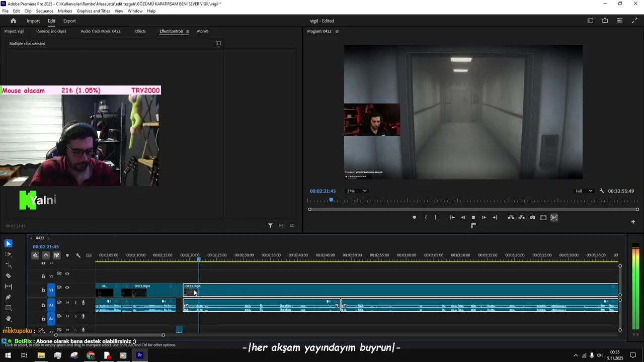Select the Razor tool

click(x=9, y=276)
